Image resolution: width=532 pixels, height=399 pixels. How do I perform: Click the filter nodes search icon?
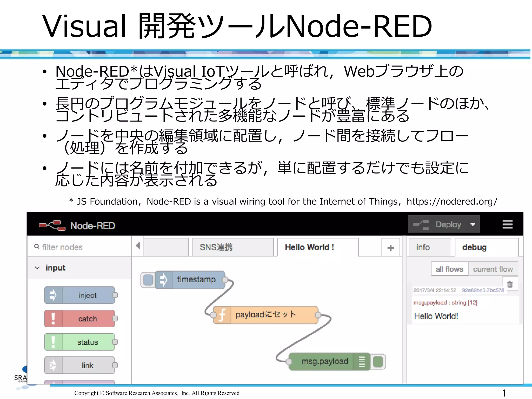(37, 247)
